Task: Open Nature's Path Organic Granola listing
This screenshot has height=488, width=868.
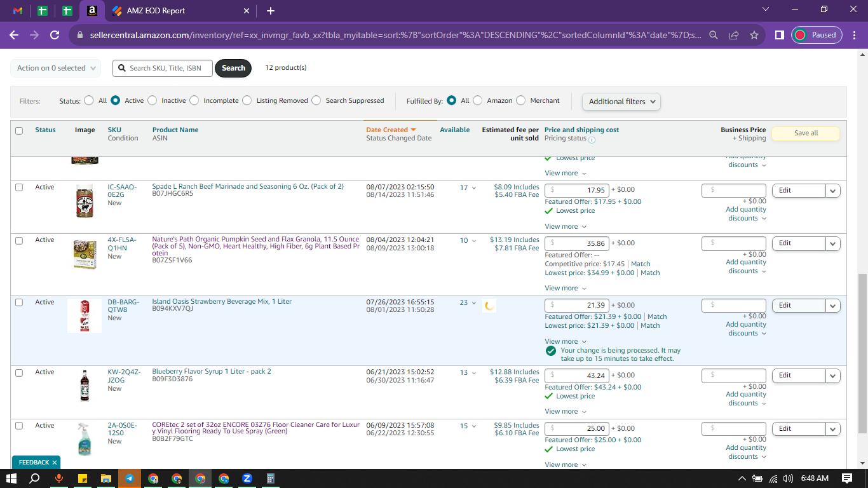Action: 255,247
